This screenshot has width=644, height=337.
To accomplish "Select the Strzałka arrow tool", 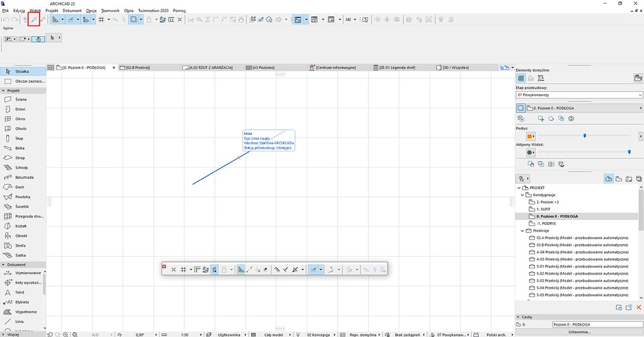I will [x=23, y=71].
